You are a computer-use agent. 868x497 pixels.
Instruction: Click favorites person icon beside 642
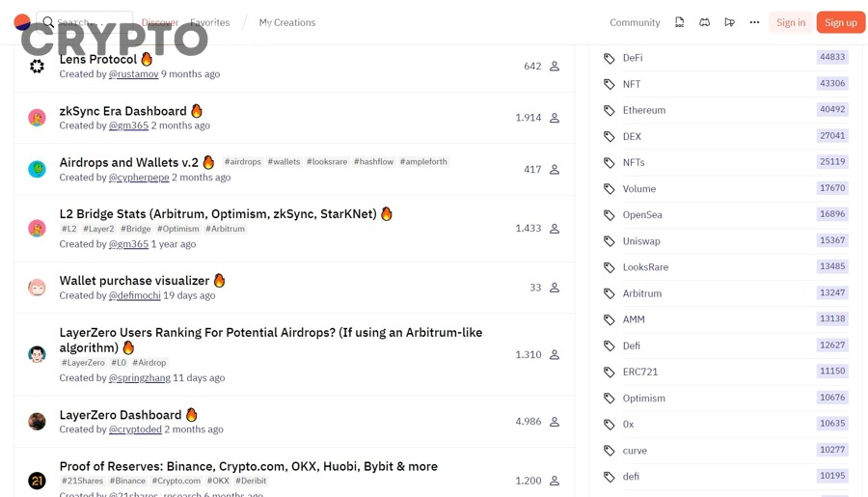555,67
